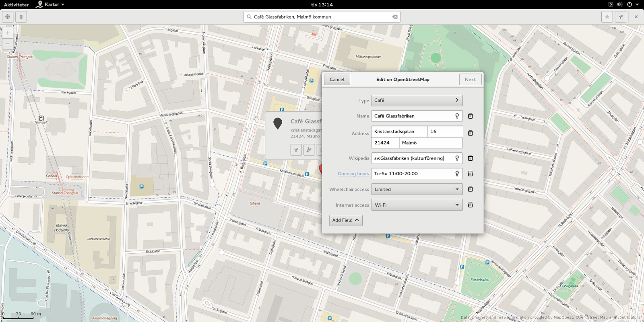Click the street field containing Kristianstadsgatan

tap(399, 131)
